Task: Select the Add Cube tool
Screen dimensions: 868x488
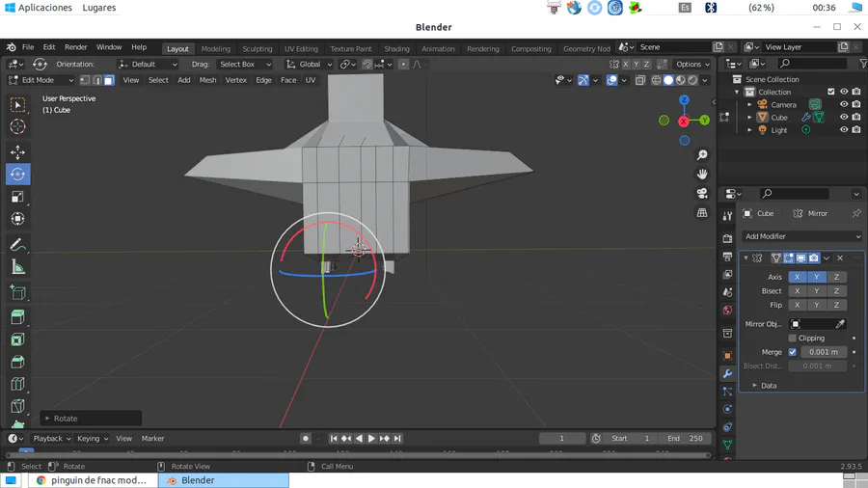Action: click(x=17, y=292)
